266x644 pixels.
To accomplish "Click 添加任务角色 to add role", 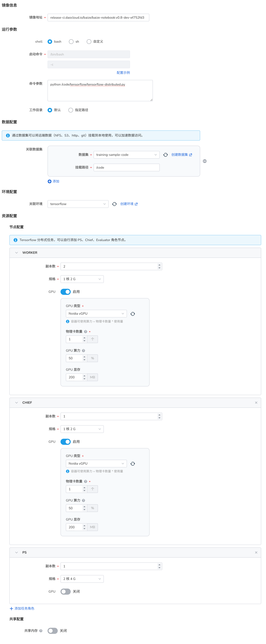I will pyautogui.click(x=23, y=608).
